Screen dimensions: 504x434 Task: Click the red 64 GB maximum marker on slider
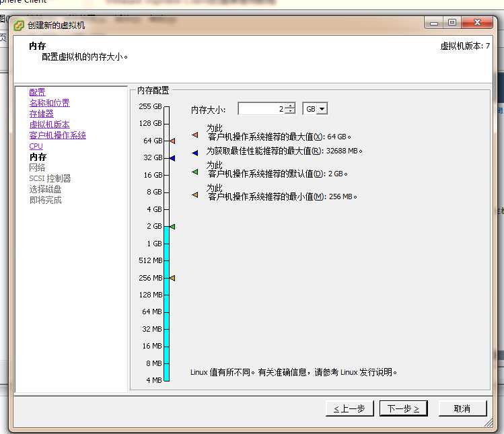(x=172, y=141)
